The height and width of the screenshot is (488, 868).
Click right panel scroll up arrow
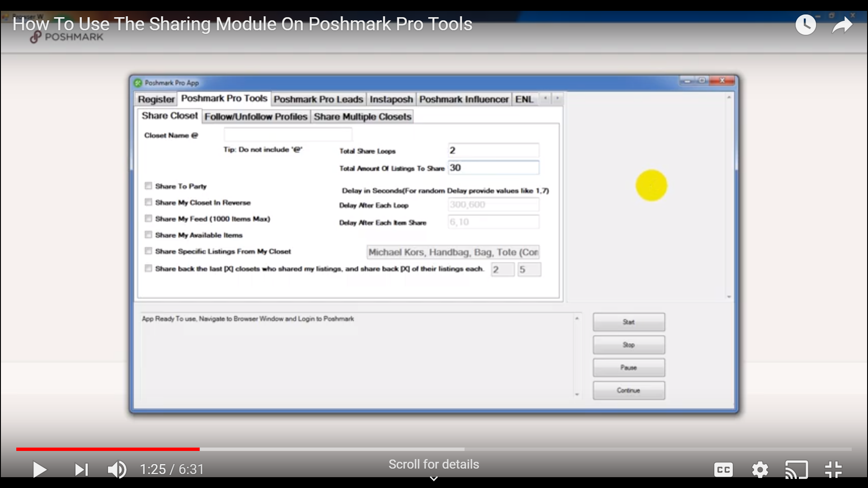pyautogui.click(x=729, y=98)
